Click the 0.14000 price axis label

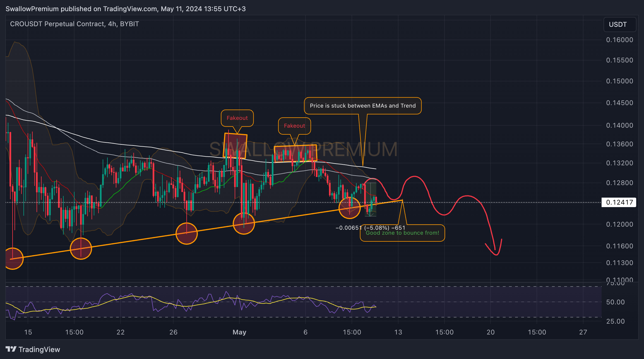click(619, 125)
